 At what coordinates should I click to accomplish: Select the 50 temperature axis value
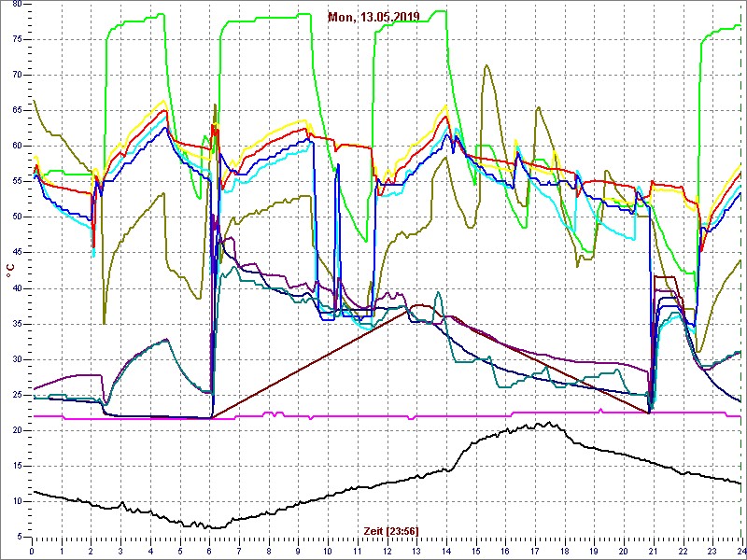coord(16,217)
